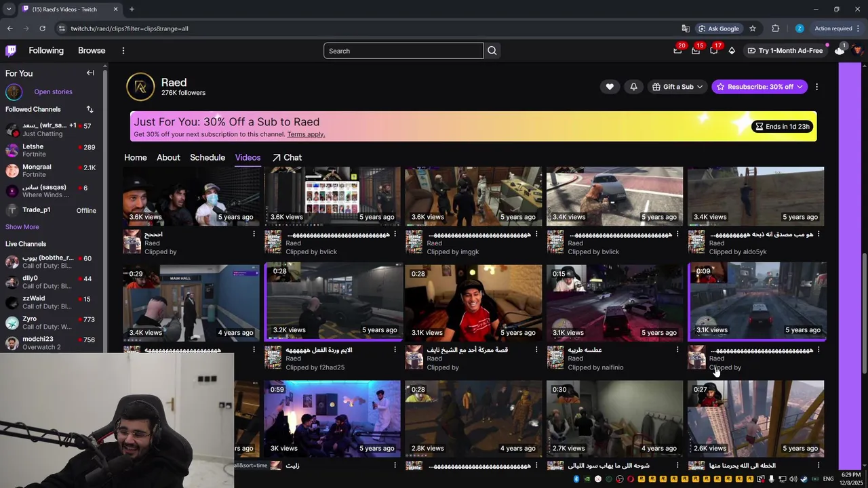Click the search magnifier button

coord(492,51)
